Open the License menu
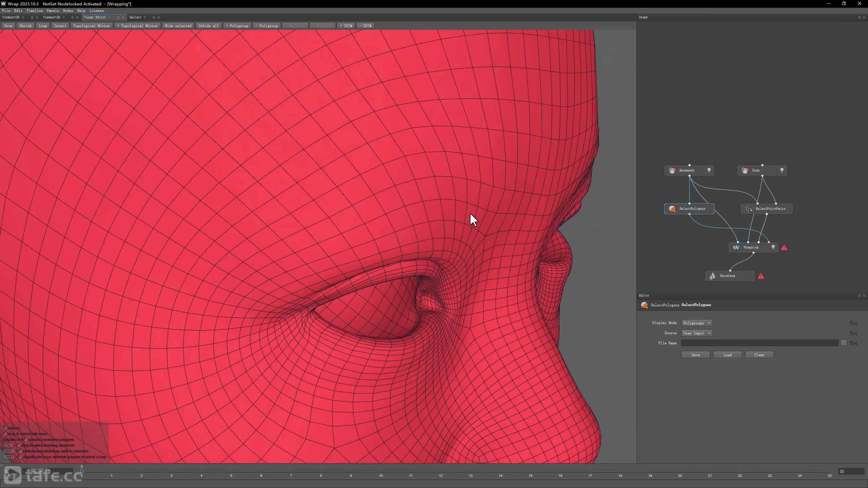The image size is (868, 488). [x=96, y=11]
